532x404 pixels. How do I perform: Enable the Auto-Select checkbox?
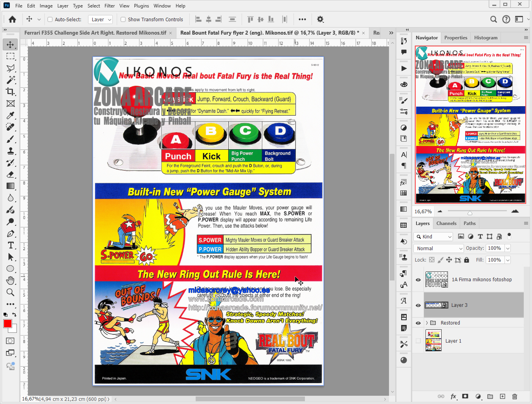coord(50,19)
